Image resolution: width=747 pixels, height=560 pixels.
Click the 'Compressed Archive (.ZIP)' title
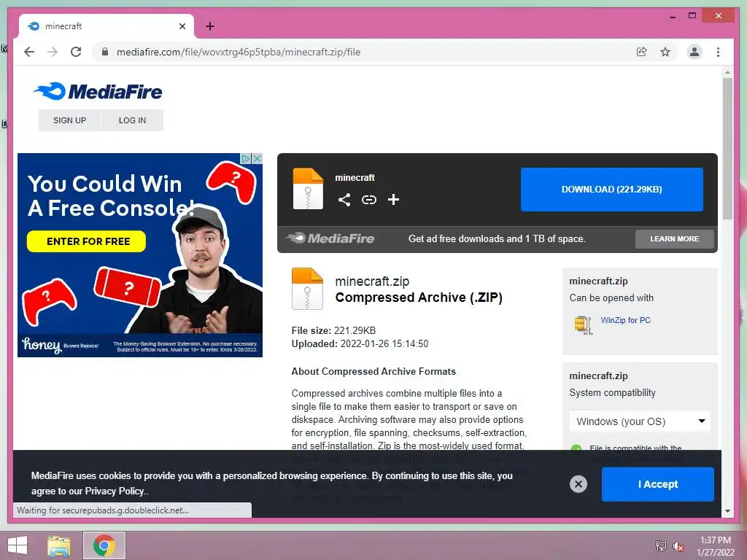(x=419, y=297)
